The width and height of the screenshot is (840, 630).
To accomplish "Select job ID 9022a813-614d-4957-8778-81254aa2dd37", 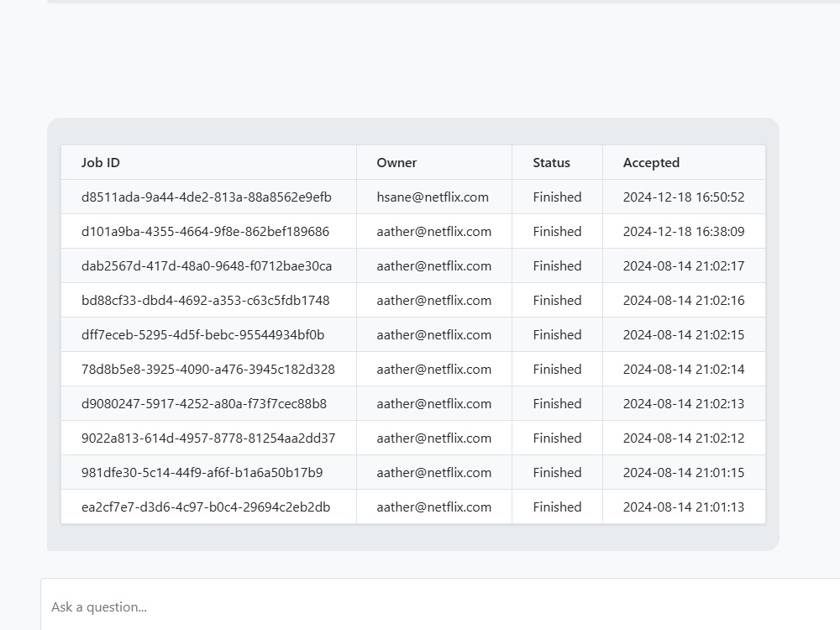I will click(x=207, y=438).
